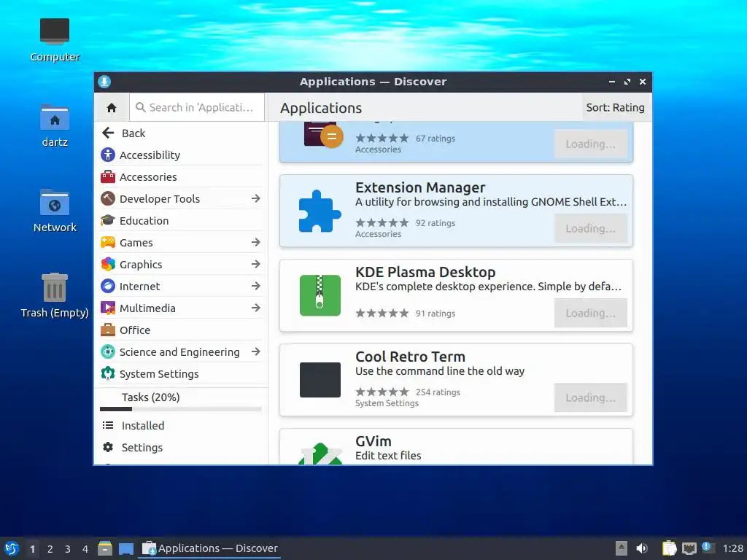Click the Internet globe icon
This screenshot has height=560, width=747.
click(x=108, y=286)
